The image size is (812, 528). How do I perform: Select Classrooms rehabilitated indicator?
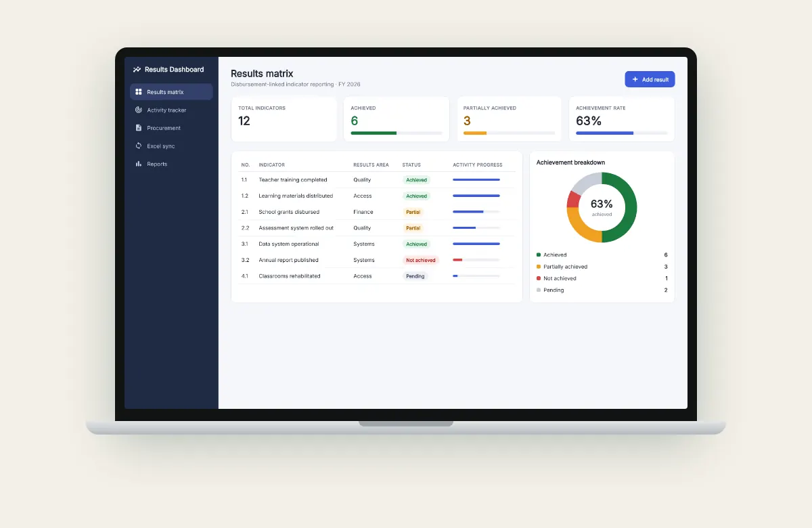(x=290, y=276)
